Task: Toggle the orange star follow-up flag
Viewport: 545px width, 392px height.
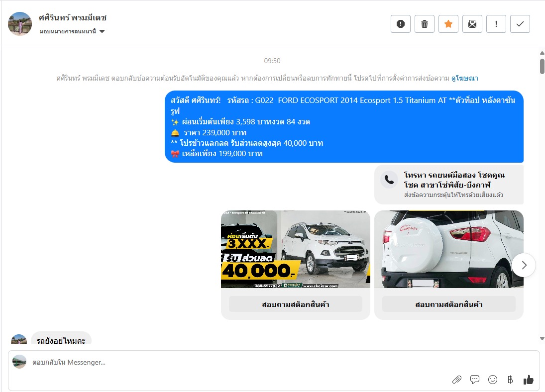Action: pos(448,24)
